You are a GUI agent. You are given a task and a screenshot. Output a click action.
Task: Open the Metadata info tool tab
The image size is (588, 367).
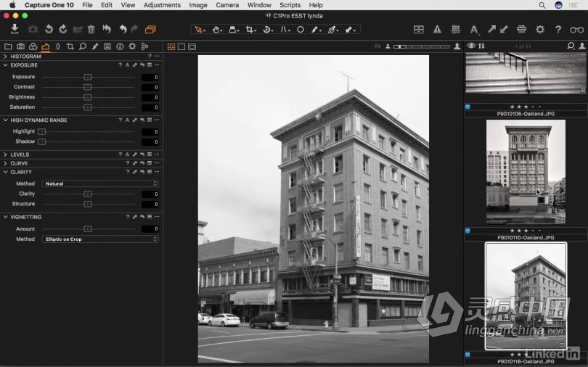pyautogui.click(x=120, y=46)
